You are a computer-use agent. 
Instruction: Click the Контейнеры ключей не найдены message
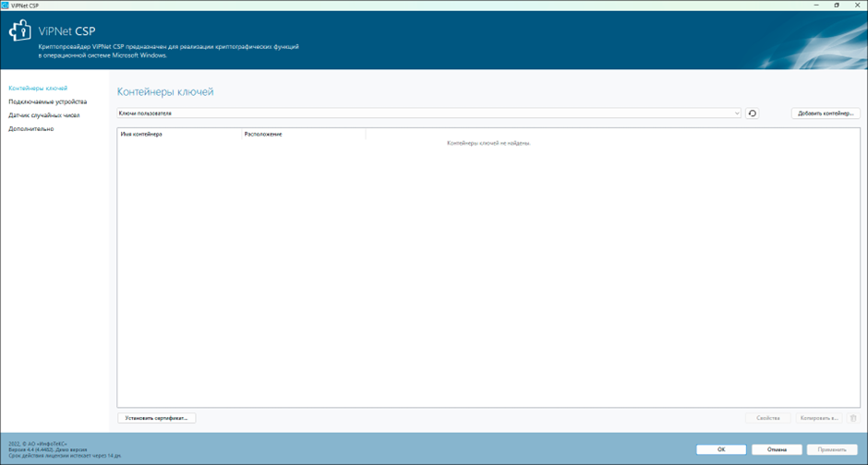coord(488,143)
